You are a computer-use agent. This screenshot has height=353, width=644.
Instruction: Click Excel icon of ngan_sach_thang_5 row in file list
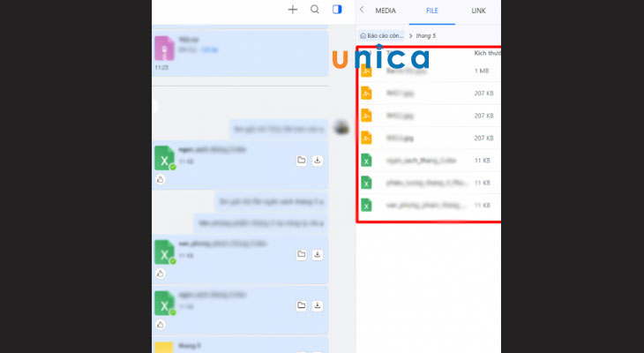[x=366, y=161]
